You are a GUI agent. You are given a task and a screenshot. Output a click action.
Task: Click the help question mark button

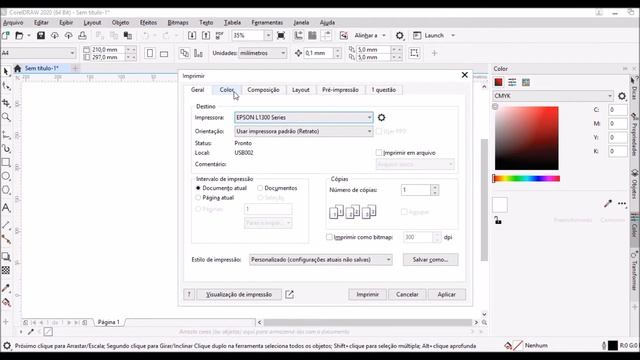(189, 294)
